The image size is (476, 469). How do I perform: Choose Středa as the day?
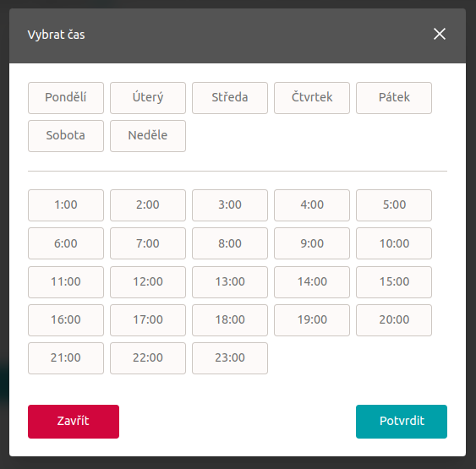pos(230,98)
